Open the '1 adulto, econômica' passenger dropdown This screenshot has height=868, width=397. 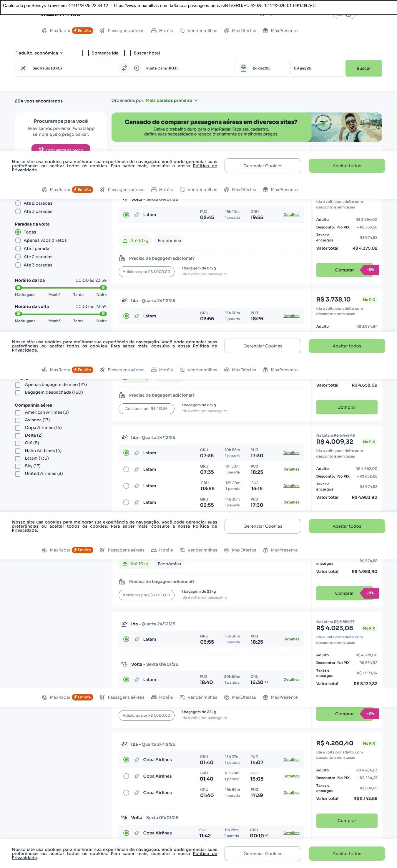(x=40, y=53)
